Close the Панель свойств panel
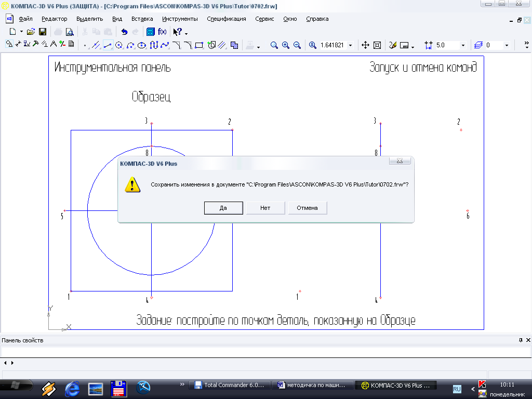Screen dimensions: 532x399 pos(528,340)
